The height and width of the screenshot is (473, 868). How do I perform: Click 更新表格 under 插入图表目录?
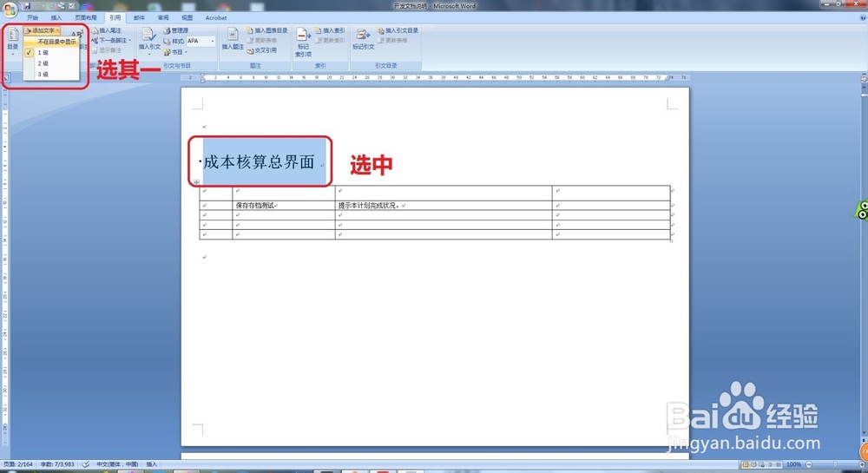262,41
